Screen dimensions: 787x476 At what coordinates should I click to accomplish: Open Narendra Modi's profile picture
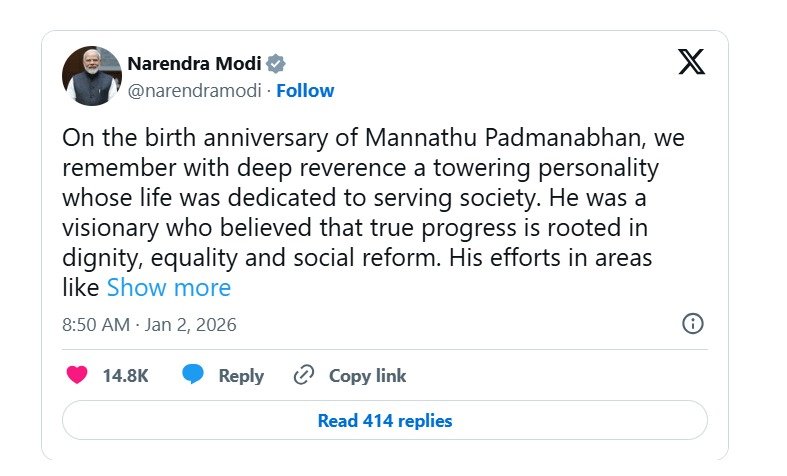[91, 77]
